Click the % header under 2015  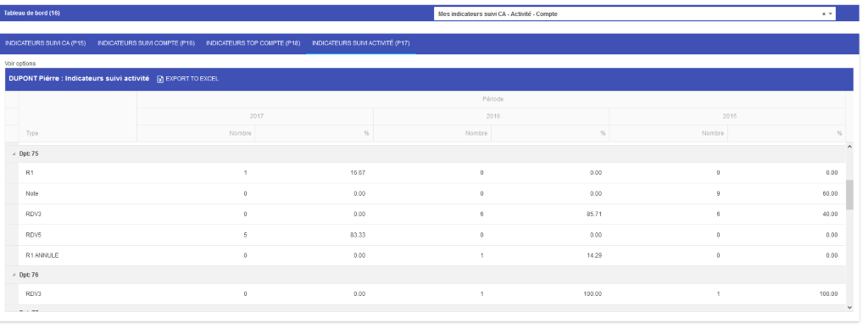787,133
